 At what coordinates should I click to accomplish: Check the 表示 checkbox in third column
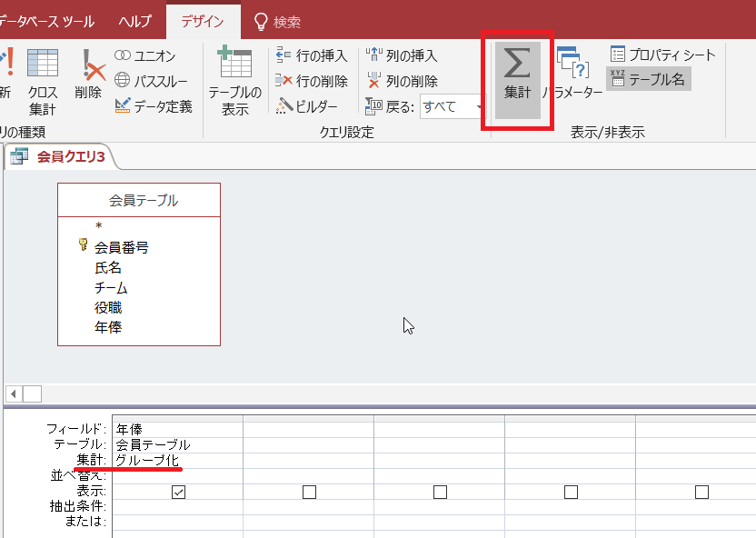[440, 493]
